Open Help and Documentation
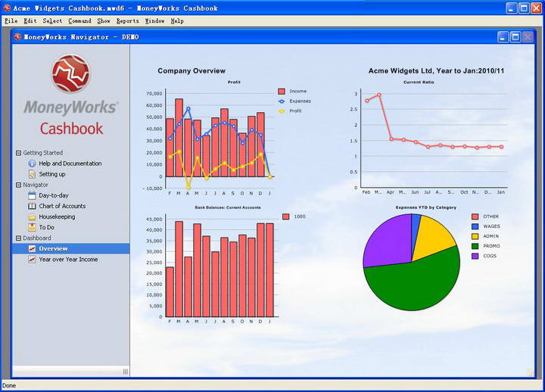This screenshot has height=392, width=545. (x=70, y=163)
